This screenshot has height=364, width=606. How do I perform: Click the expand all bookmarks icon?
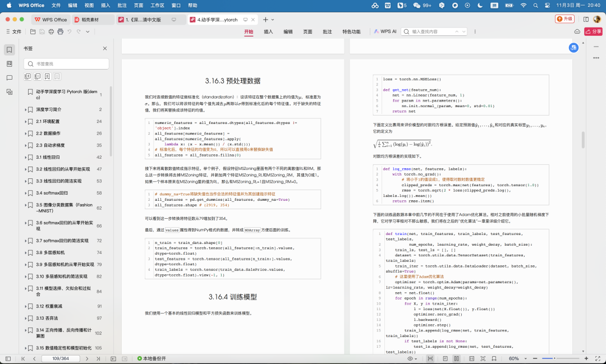(x=28, y=76)
